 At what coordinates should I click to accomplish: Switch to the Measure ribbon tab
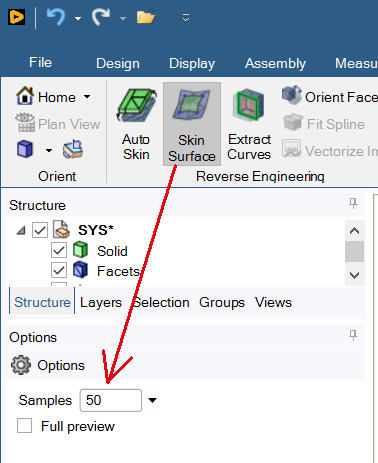pyautogui.click(x=356, y=63)
